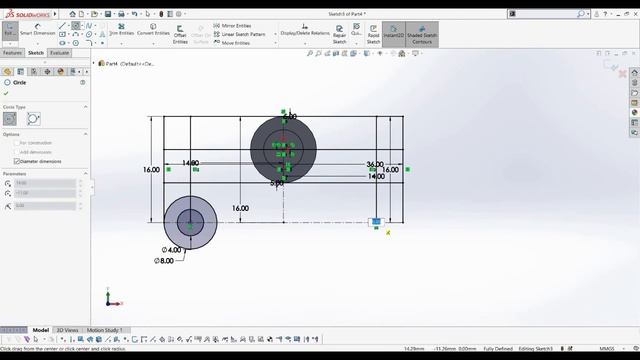Click the Ø8.00 dimension text
Viewport: 640px width, 360px height.
164,261
